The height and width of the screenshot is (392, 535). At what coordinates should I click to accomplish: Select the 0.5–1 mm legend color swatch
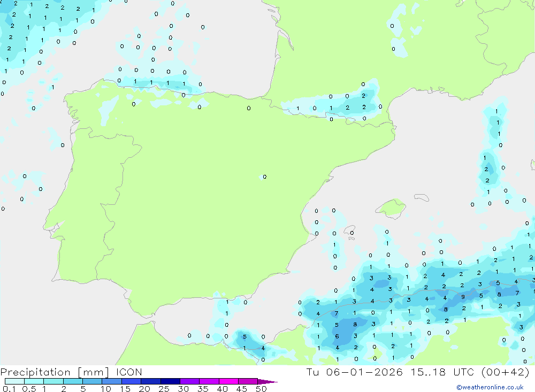pyautogui.click(x=34, y=381)
